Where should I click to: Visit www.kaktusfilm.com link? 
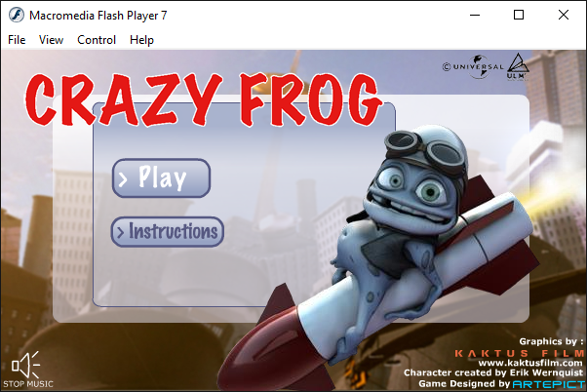[530, 363]
